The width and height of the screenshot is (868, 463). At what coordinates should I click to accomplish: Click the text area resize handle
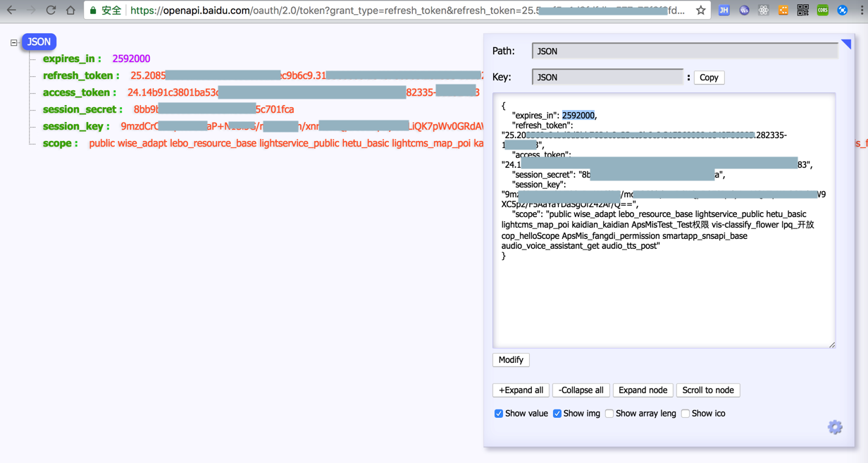[x=832, y=345]
